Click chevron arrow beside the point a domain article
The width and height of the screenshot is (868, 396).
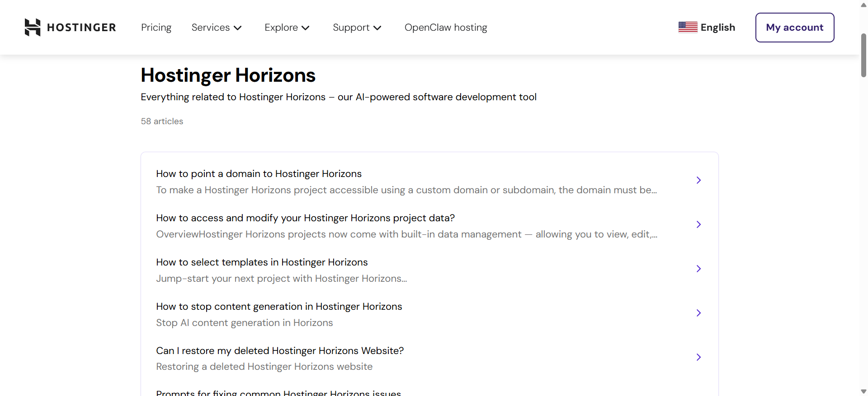point(698,180)
